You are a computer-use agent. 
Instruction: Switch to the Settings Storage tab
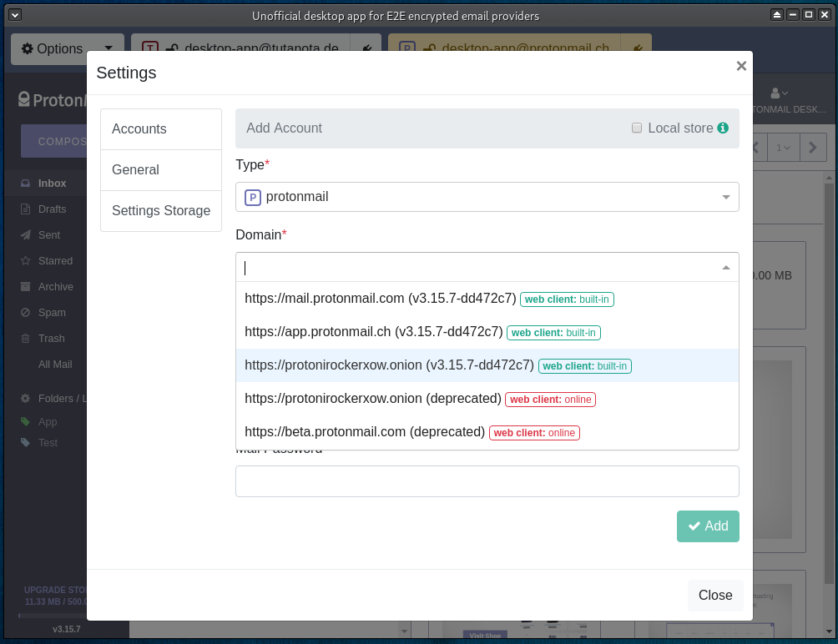click(x=160, y=210)
